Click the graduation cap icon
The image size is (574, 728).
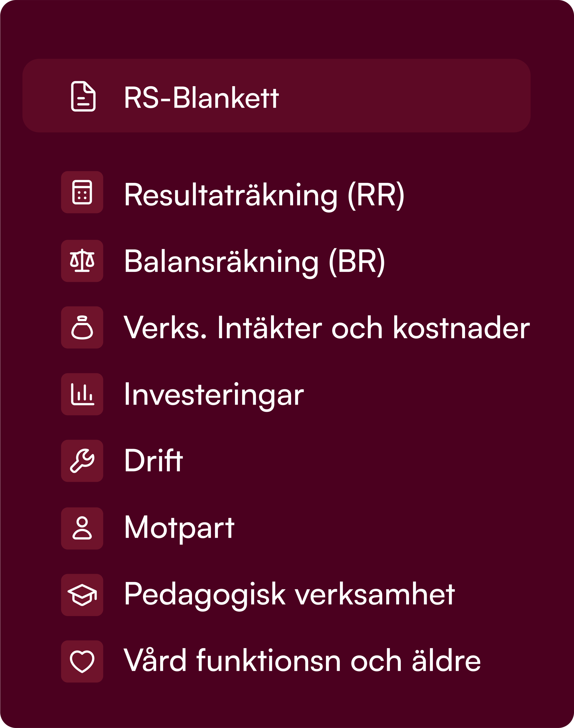click(x=82, y=595)
